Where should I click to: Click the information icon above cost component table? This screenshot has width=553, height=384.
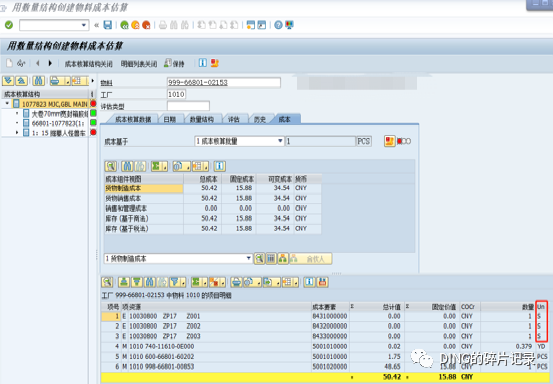point(220,166)
